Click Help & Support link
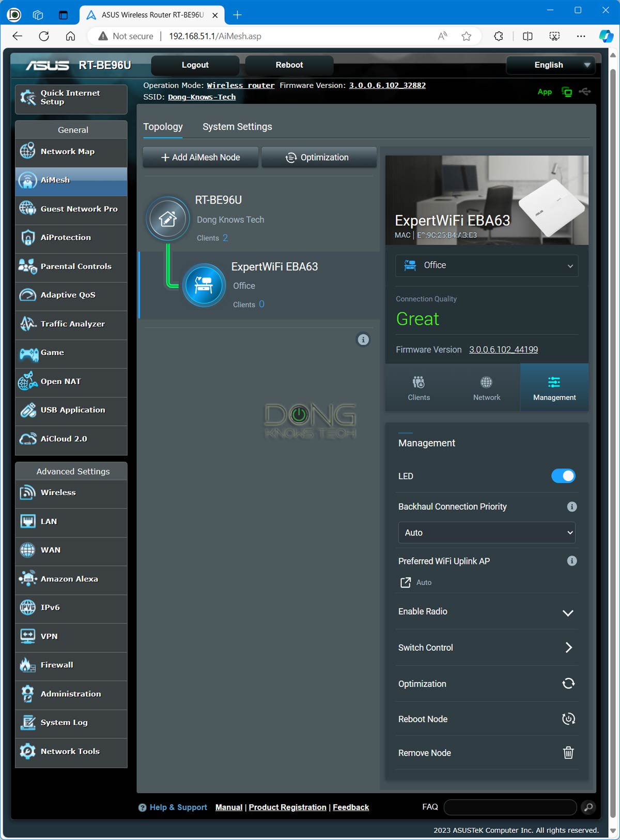Image resolution: width=620 pixels, height=840 pixels. [x=178, y=807]
